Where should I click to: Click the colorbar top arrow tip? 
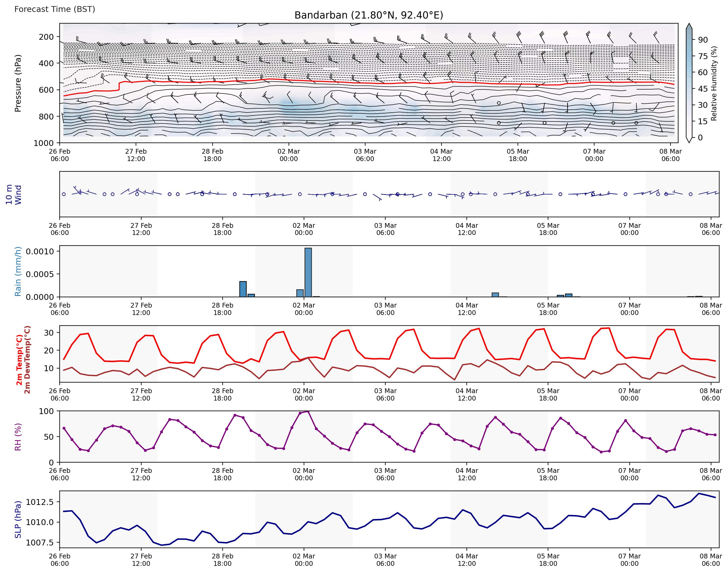pyautogui.click(x=689, y=24)
